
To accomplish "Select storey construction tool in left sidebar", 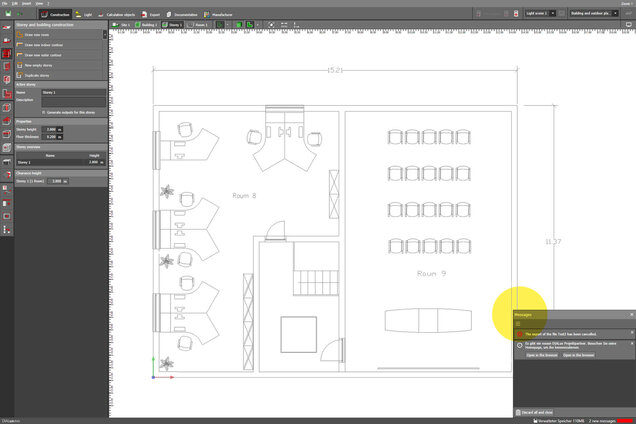I will coord(7,53).
